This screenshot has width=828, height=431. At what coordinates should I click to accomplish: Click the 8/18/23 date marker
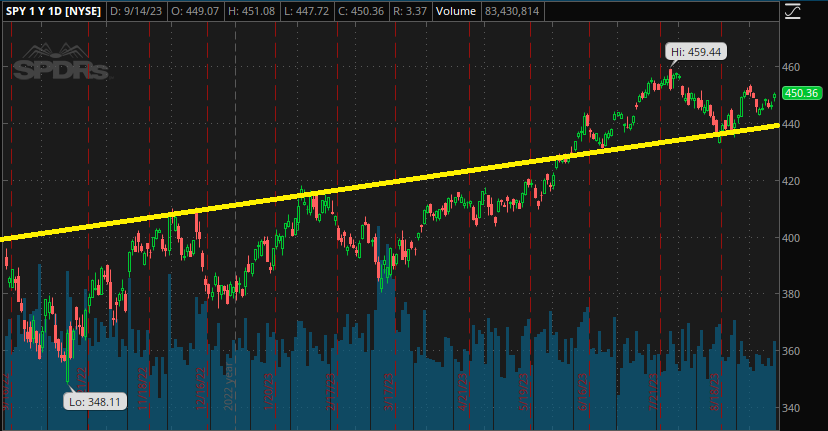(x=715, y=391)
